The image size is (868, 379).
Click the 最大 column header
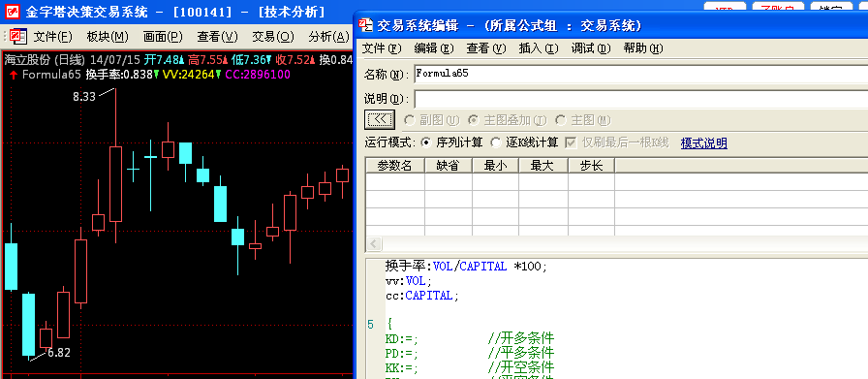pyautogui.click(x=543, y=165)
